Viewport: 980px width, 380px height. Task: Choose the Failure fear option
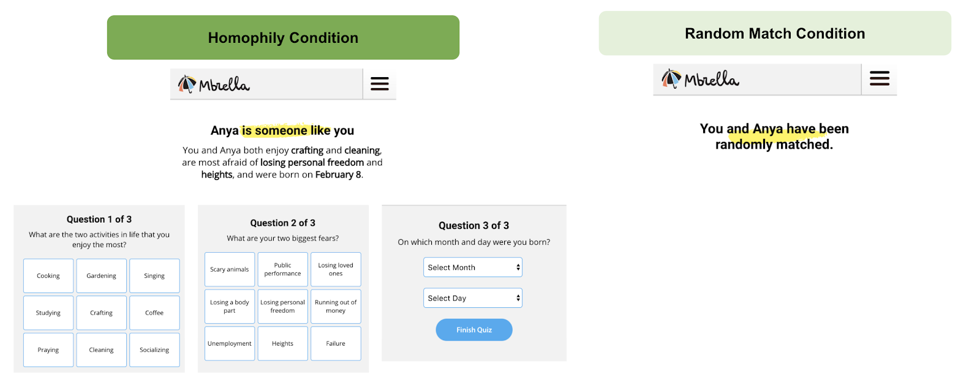[336, 343]
